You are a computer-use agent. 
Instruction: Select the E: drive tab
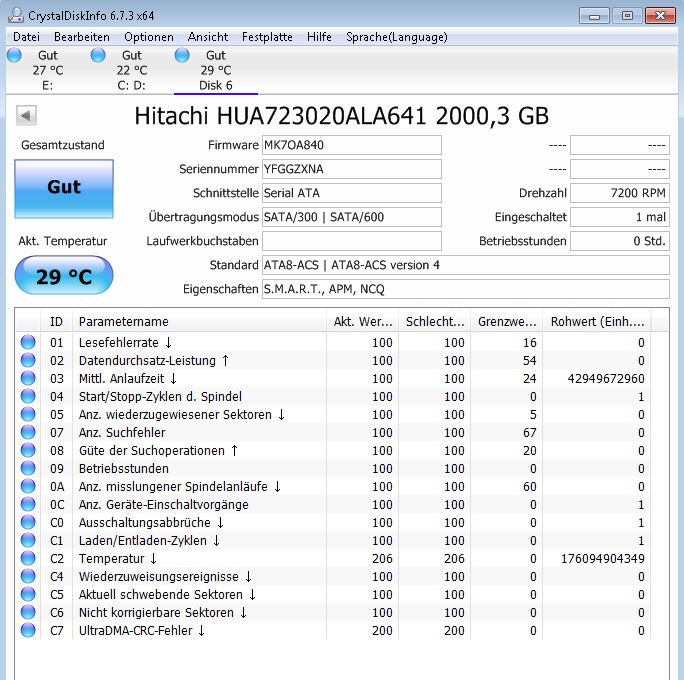click(x=48, y=70)
